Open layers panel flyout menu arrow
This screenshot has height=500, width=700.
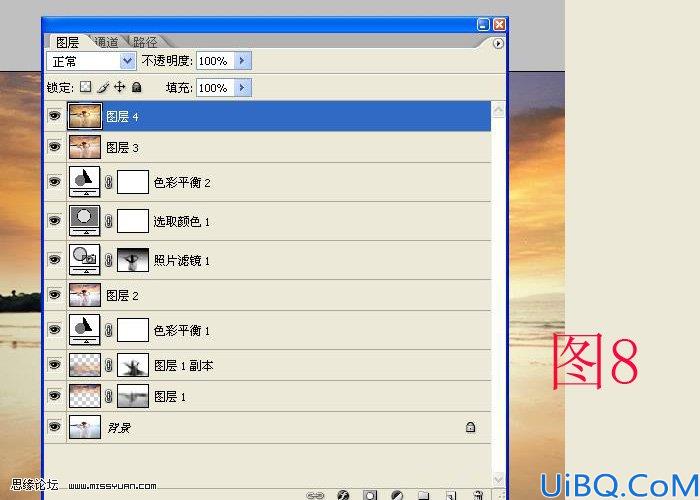click(x=498, y=43)
